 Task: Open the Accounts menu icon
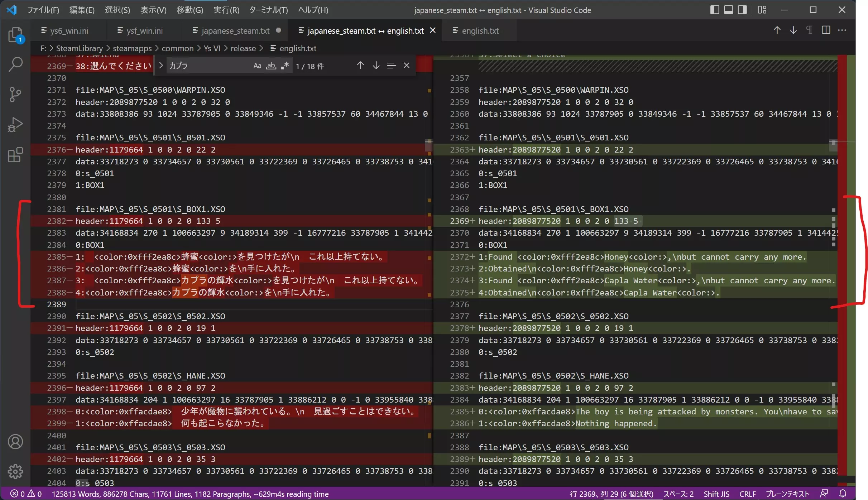[15, 442]
